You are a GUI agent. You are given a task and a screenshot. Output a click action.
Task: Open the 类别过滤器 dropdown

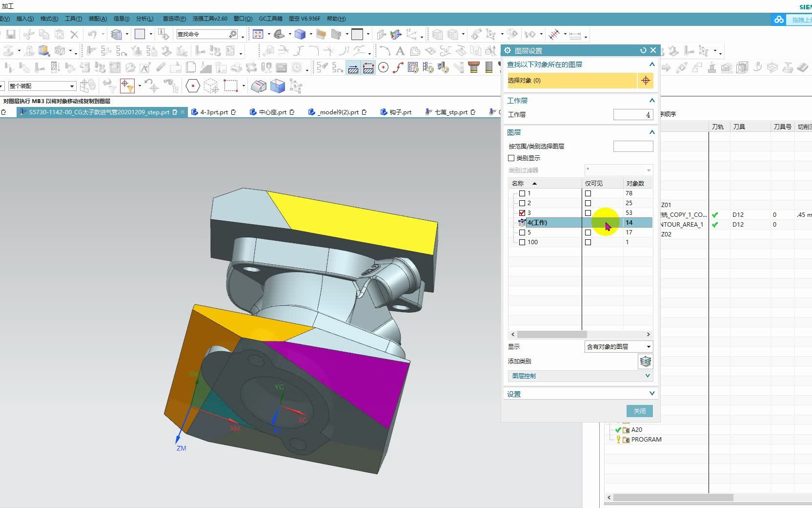[x=619, y=170]
